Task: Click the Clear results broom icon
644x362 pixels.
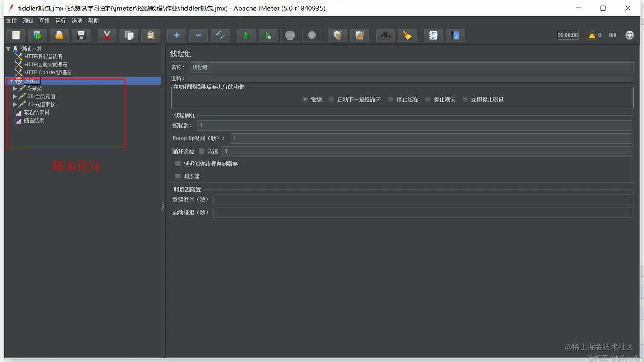Action: [338, 35]
